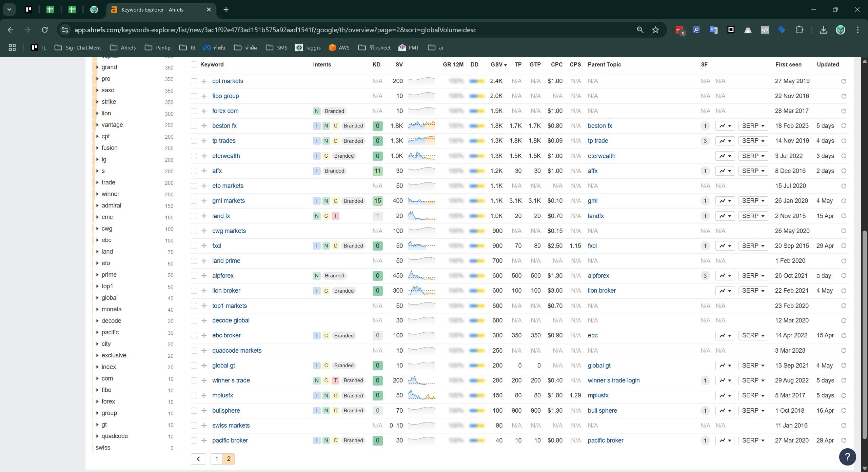868x472 pixels.
Task: Add gmi markets keyword using plus icon
Action: pos(204,201)
